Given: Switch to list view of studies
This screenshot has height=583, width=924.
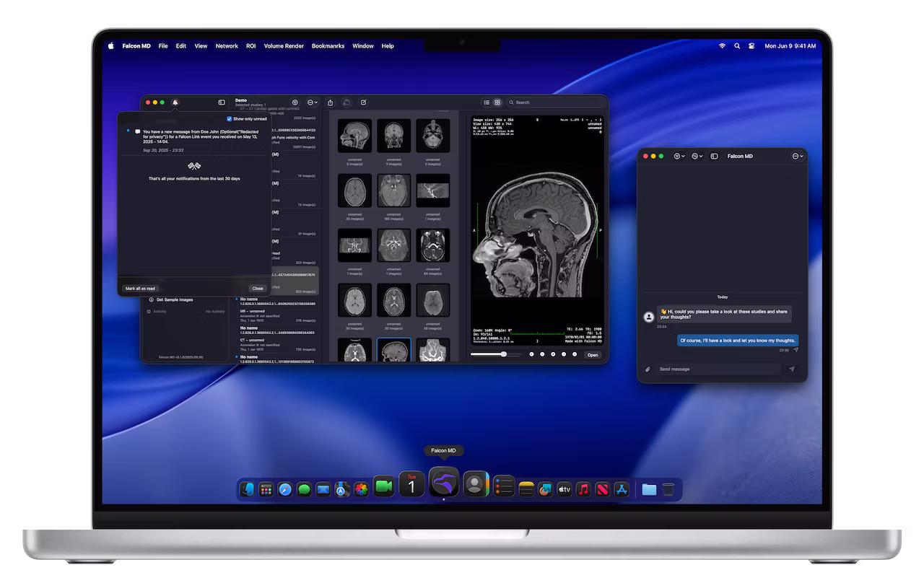Looking at the screenshot, I should tap(487, 102).
